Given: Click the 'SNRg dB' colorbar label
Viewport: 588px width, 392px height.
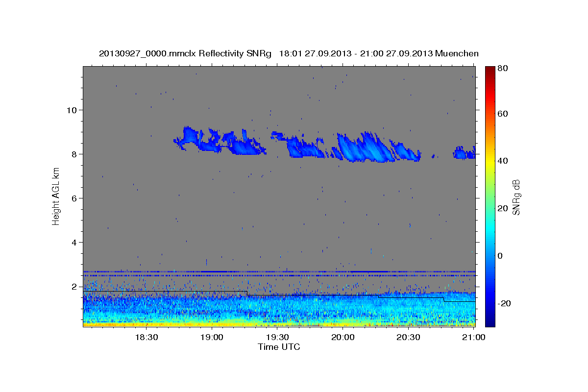Looking at the screenshot, I should coord(516,197).
